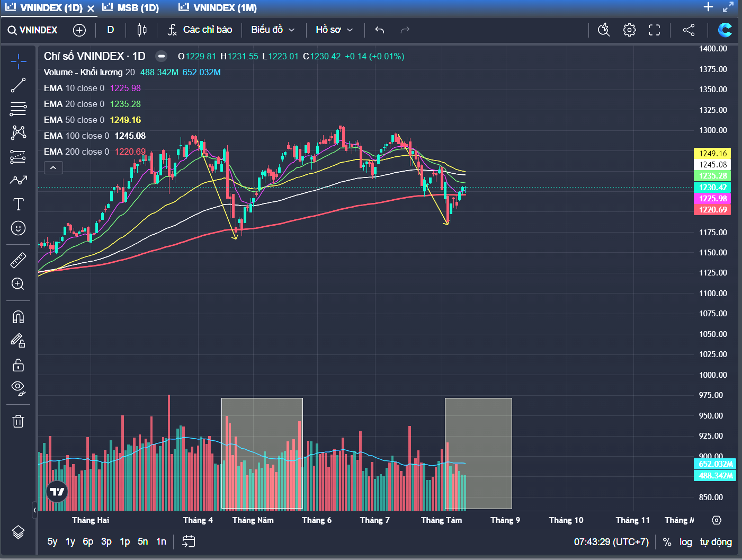Image resolution: width=742 pixels, height=560 pixels.
Task: Click the trash remove drawings icon
Action: tap(18, 421)
